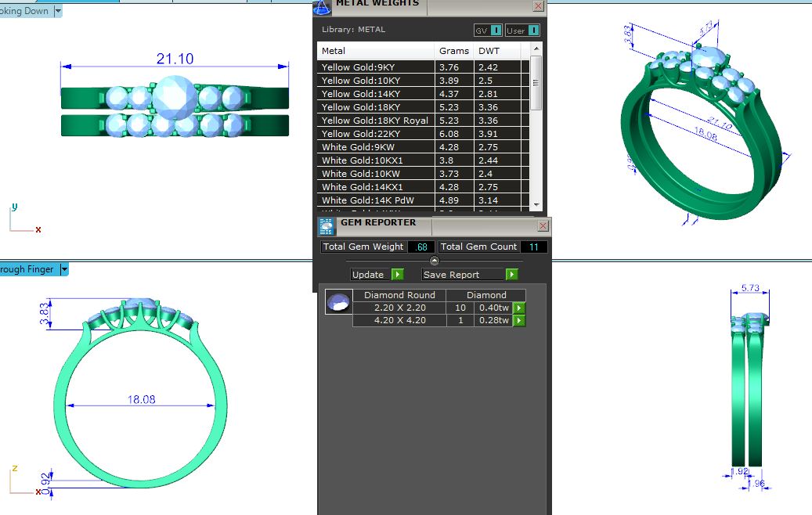Viewport: 812px width, 515px height.
Task: Click green arrow for 0.28tw diamond row
Action: click(518, 320)
